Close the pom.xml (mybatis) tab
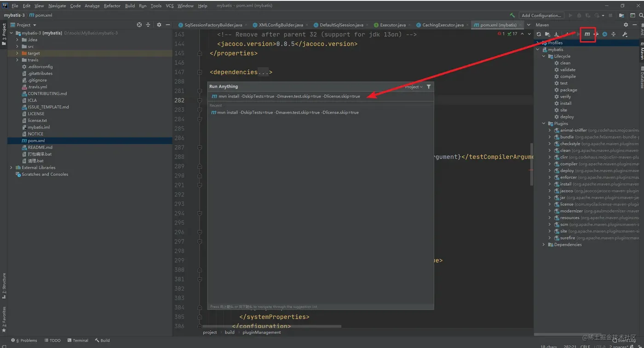Screen dimensions: 644x348 pos(521,25)
